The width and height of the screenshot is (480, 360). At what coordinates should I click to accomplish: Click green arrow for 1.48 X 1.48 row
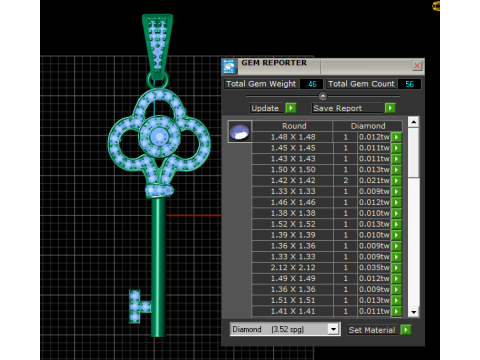396,137
